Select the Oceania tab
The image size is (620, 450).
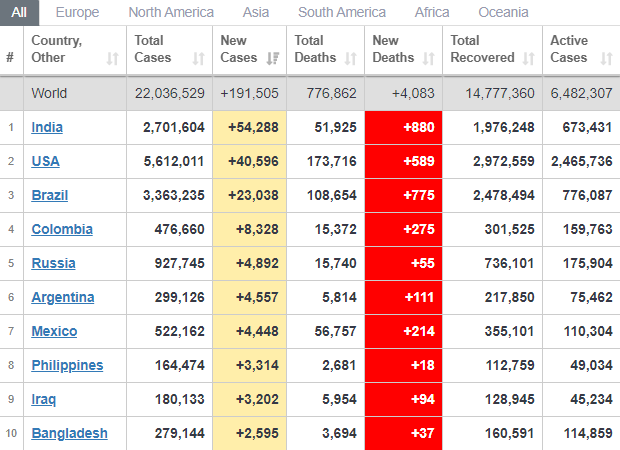pos(503,12)
